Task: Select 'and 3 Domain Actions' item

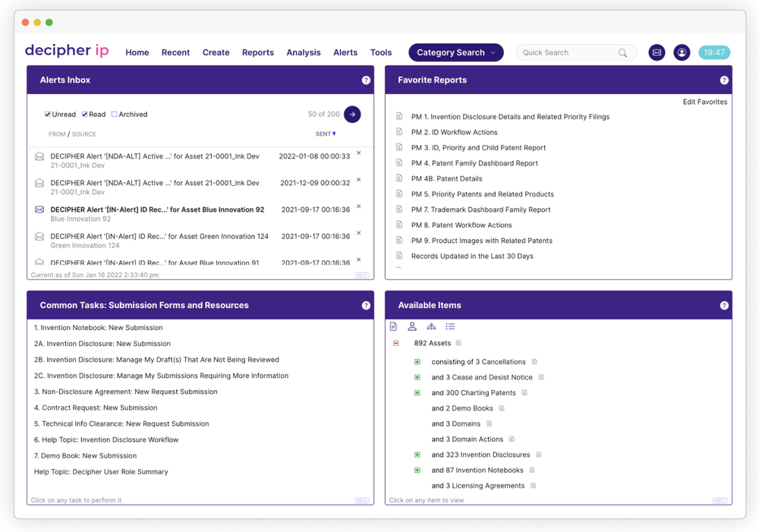Action: click(x=467, y=439)
